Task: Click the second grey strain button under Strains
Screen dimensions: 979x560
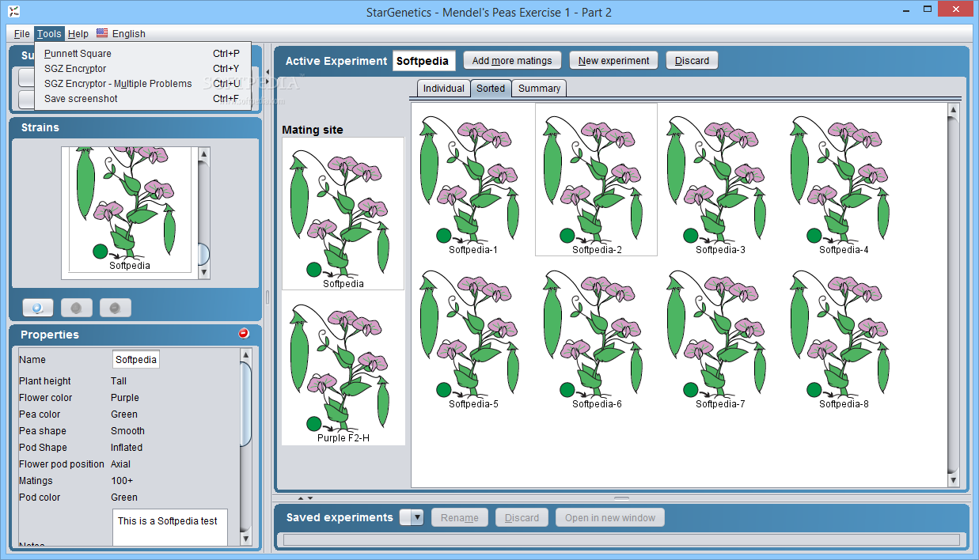Action: [x=76, y=308]
